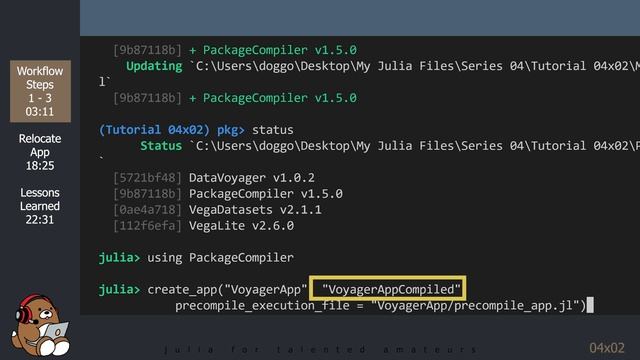Click the green Status path line
This screenshot has height=360, width=640.
tap(390, 146)
